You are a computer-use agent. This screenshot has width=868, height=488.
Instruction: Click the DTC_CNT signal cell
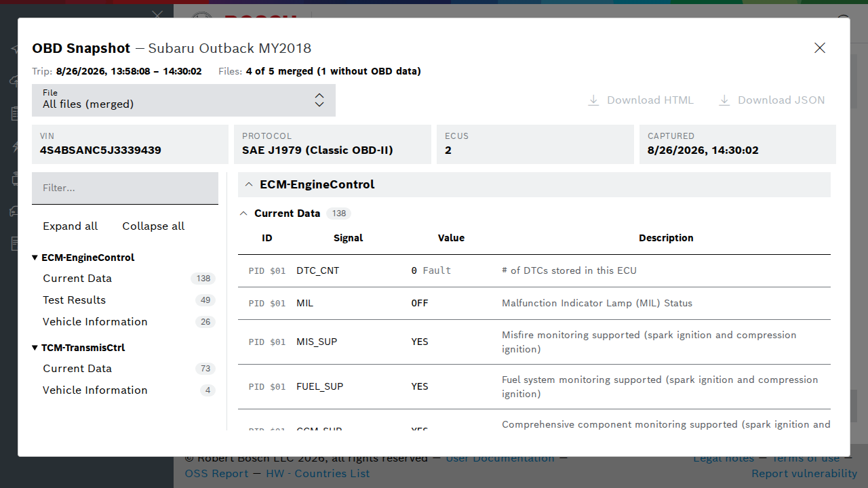[x=317, y=270]
